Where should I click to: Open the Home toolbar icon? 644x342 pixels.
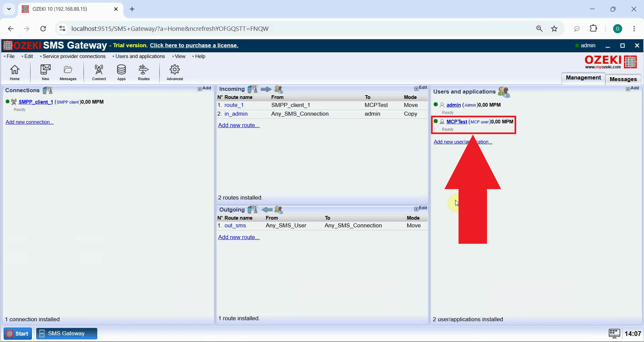pos(14,72)
